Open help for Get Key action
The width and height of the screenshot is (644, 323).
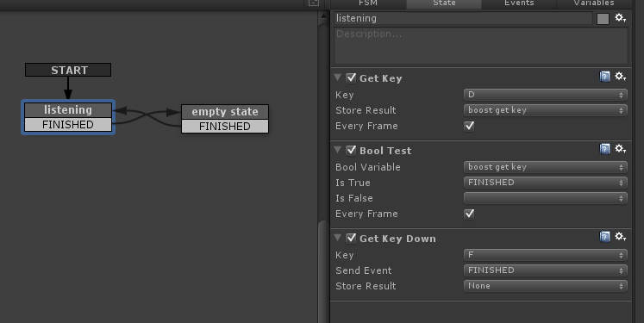604,77
